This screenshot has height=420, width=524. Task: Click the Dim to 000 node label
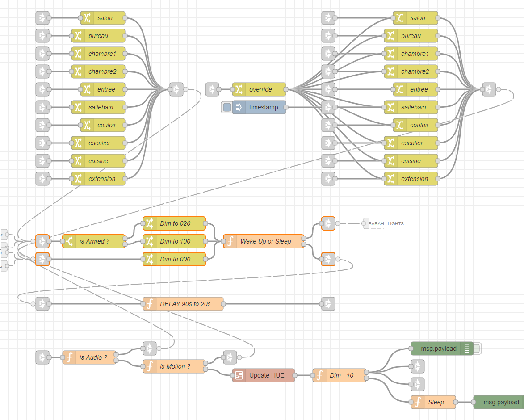175,259
